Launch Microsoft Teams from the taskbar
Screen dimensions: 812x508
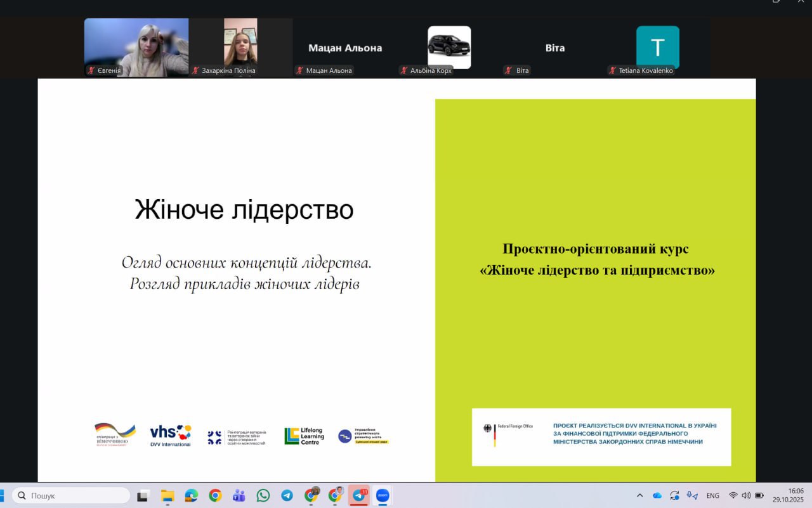coord(239,496)
